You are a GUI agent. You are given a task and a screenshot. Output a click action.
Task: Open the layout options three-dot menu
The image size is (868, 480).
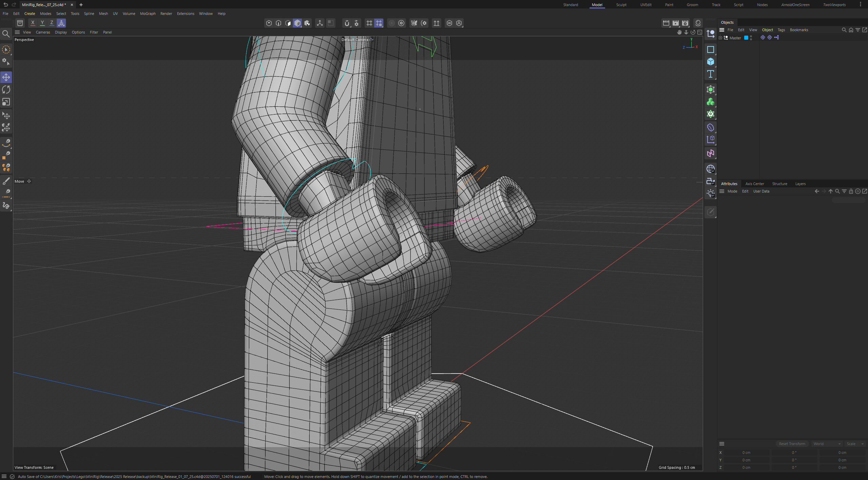point(861,4)
